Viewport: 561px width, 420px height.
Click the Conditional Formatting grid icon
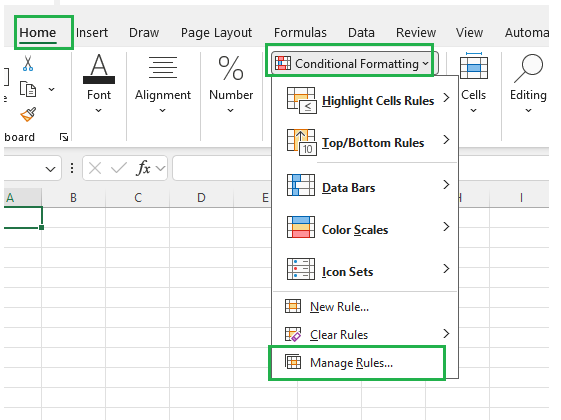283,63
